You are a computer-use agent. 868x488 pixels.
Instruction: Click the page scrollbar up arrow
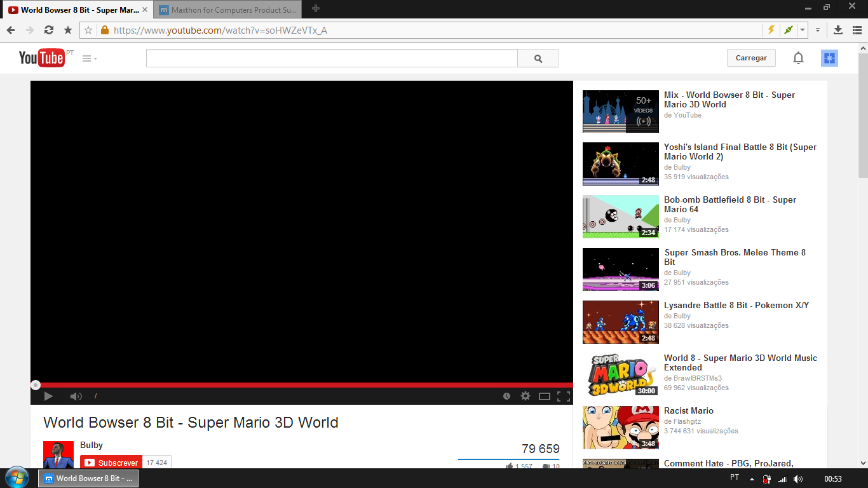pyautogui.click(x=863, y=48)
